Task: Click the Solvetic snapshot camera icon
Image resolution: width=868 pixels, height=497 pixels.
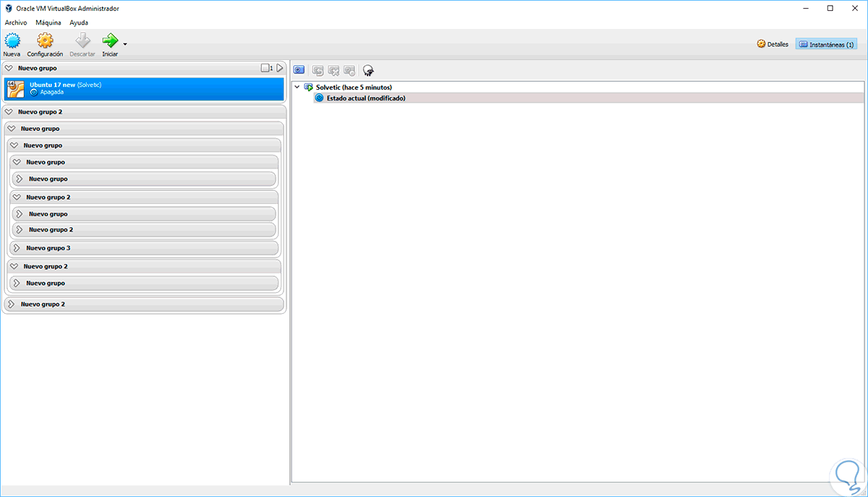Action: click(x=309, y=87)
